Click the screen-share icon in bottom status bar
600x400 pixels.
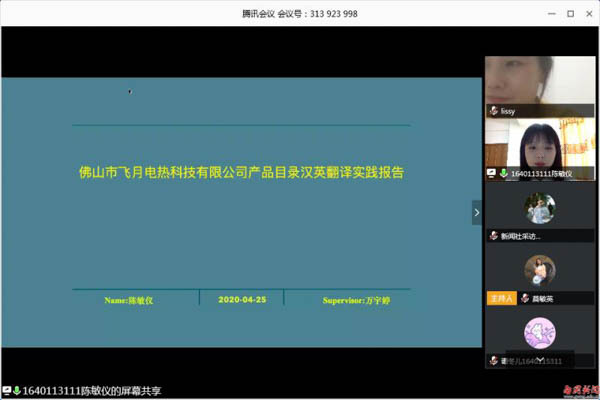(x=6, y=390)
